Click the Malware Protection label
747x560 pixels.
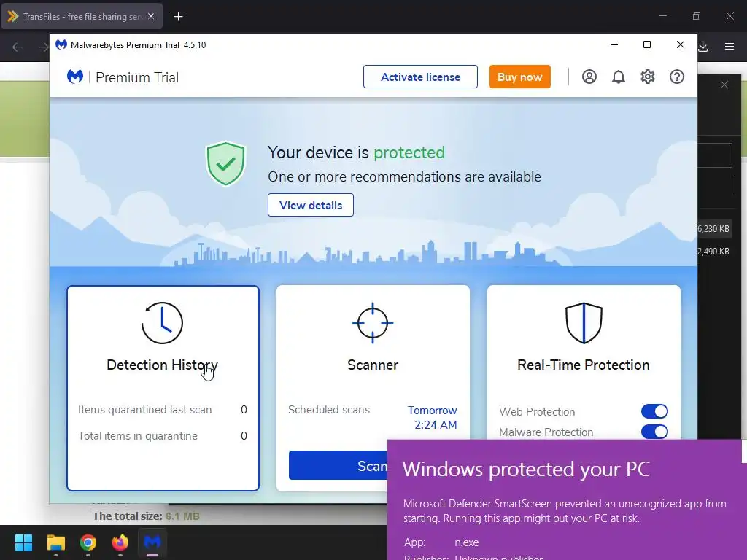point(546,432)
